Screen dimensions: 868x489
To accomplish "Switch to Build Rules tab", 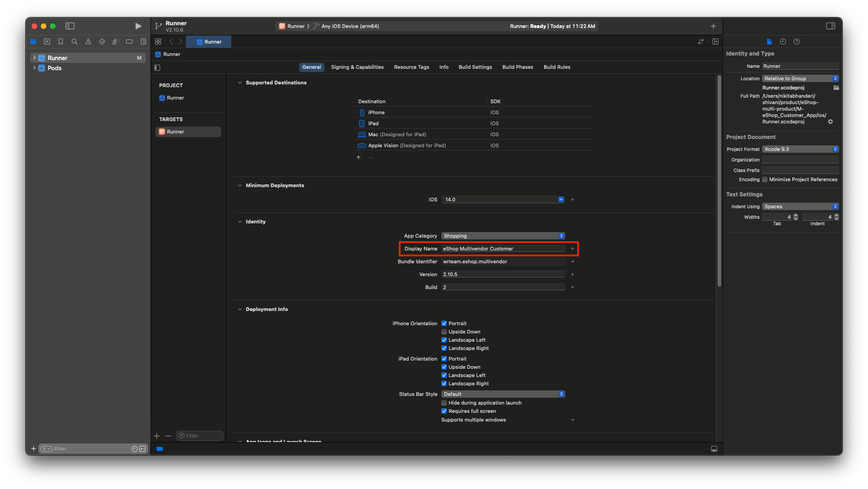I will click(557, 67).
